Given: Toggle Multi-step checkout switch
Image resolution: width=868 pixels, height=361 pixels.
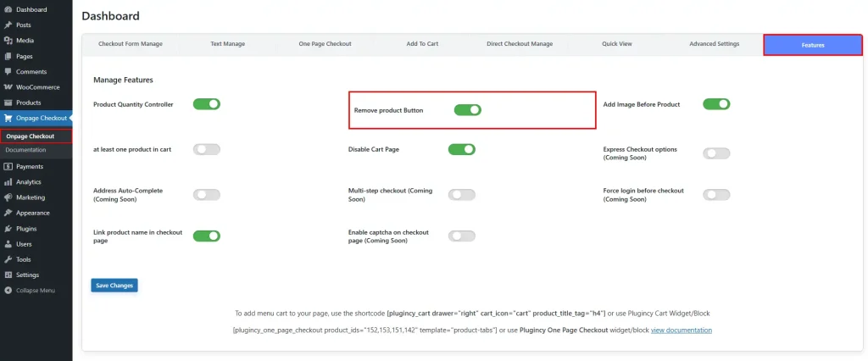Looking at the screenshot, I should click(462, 195).
